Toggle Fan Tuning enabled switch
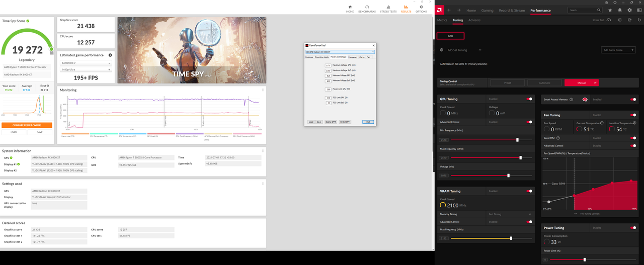Viewport: 644px width, 265px height. pyautogui.click(x=633, y=115)
